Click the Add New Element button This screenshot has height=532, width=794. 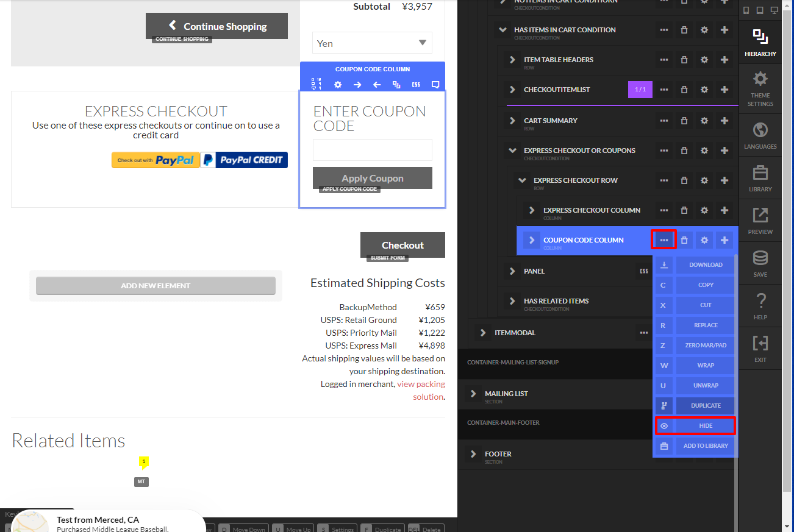coord(156,286)
